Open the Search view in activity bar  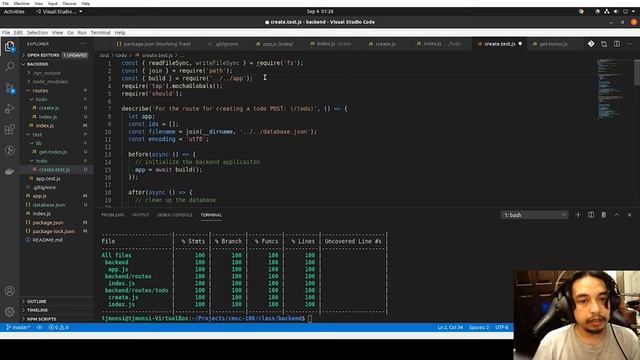[x=9, y=67]
